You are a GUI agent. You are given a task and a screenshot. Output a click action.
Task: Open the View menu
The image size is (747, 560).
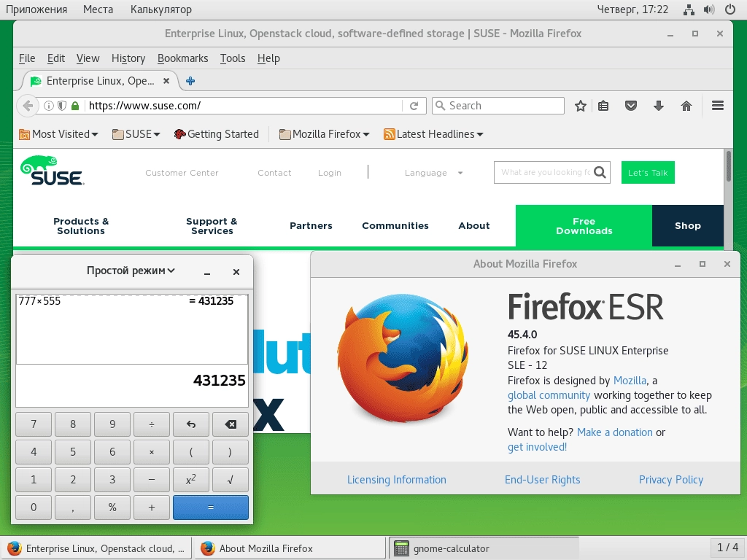88,58
